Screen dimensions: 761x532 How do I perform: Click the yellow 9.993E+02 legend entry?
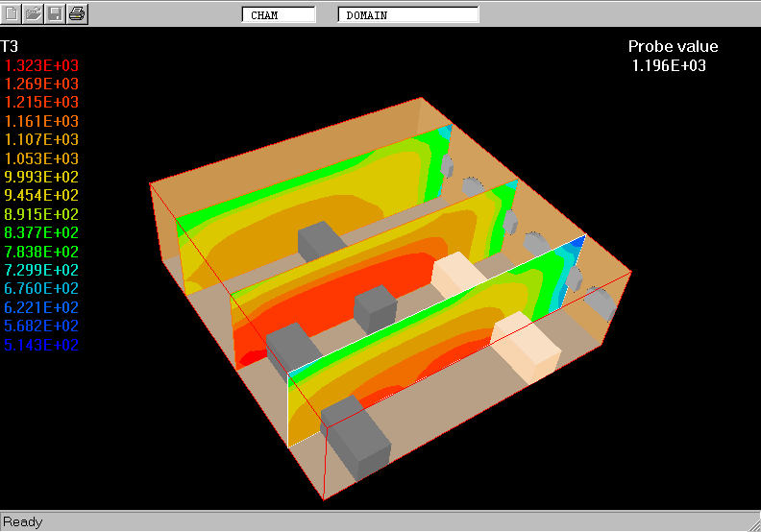(42, 178)
